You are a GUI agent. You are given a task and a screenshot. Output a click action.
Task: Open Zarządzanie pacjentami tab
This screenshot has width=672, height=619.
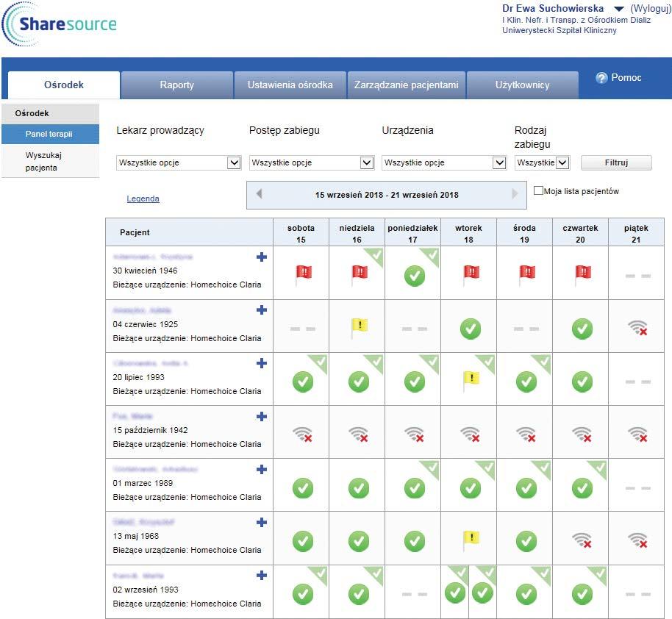(x=407, y=85)
